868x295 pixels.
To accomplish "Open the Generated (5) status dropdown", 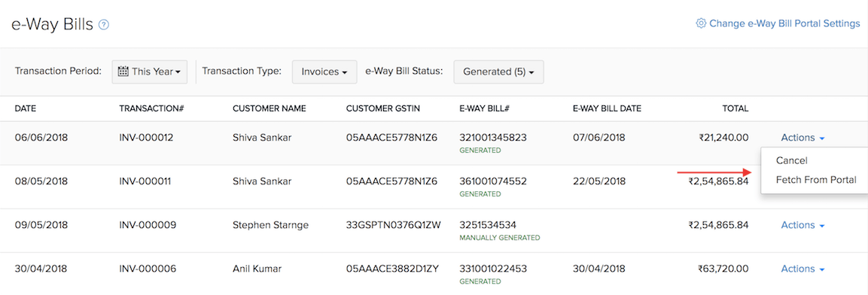I will 498,72.
